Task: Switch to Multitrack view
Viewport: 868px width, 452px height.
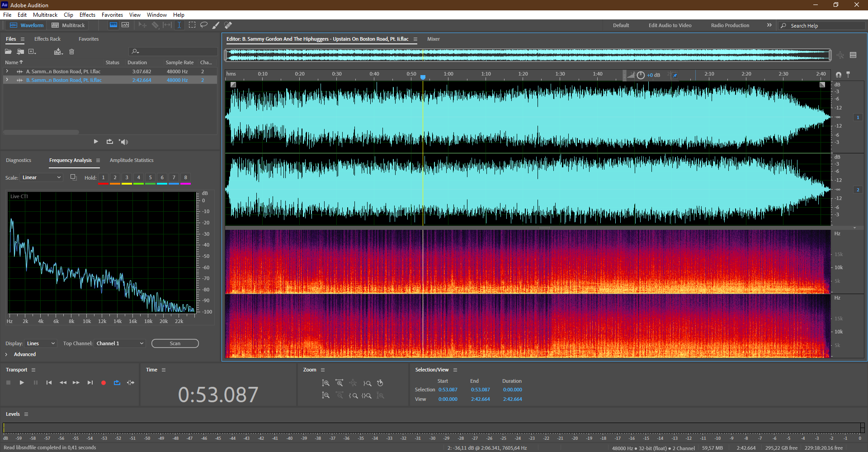Action: (68, 25)
